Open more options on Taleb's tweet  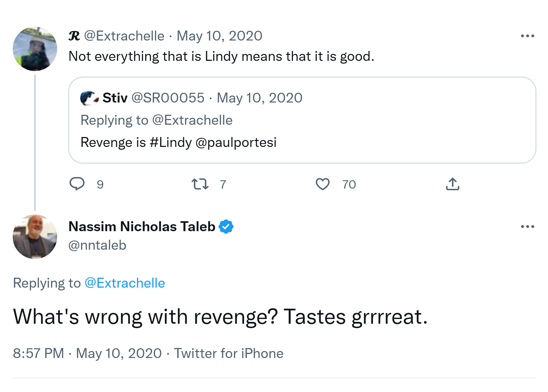[527, 226]
